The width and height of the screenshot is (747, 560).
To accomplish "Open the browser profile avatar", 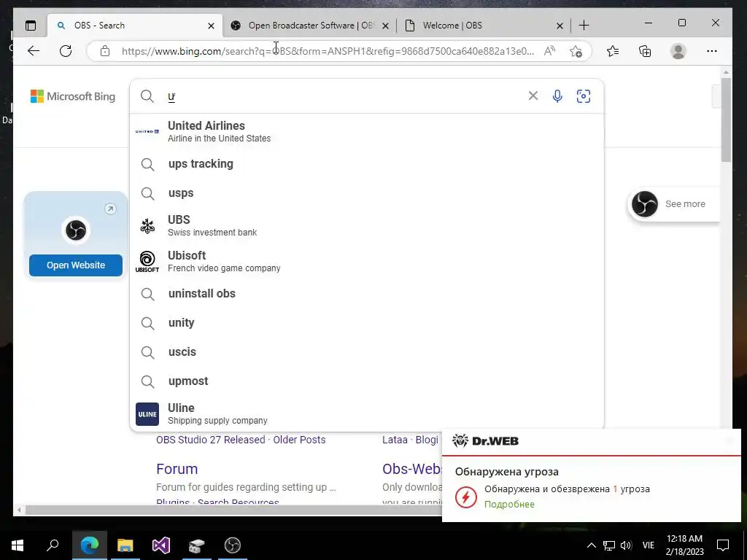I will tap(678, 51).
